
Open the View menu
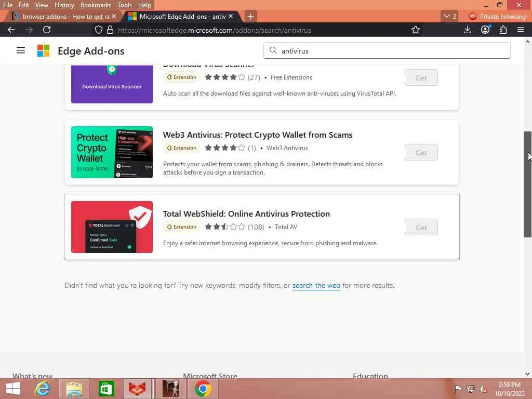(42, 5)
